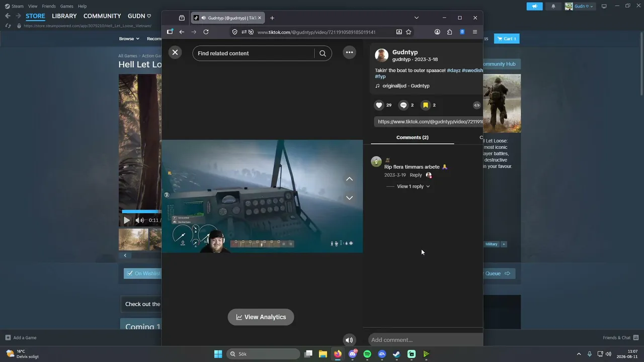
Task: Open Gudntyp profile avatar
Action: coord(382,55)
